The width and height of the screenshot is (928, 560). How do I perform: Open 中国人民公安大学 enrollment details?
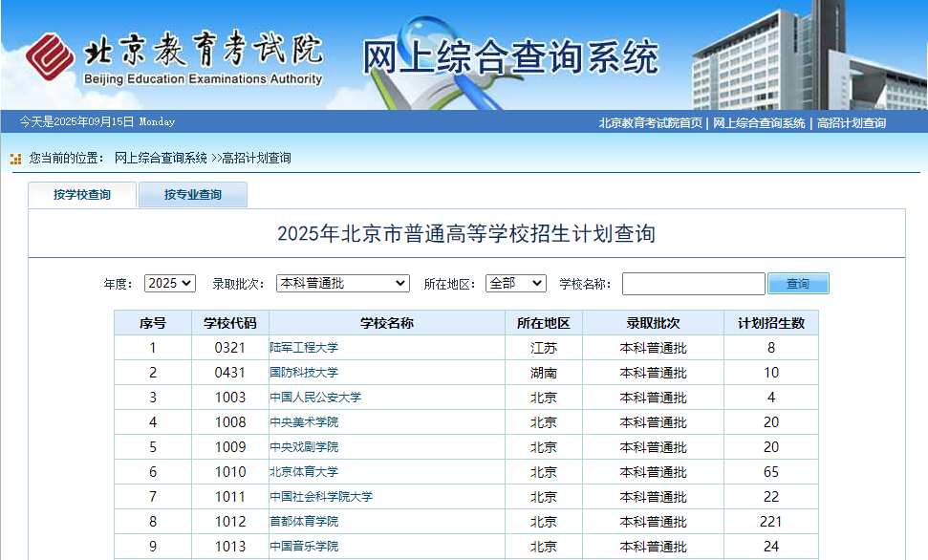pyautogui.click(x=315, y=398)
